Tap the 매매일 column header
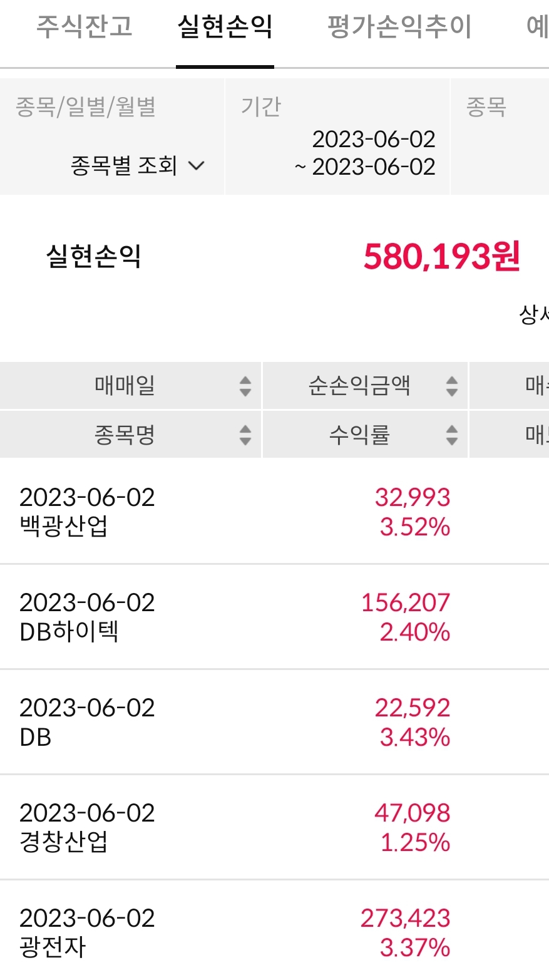The height and width of the screenshot is (980, 549). (125, 386)
